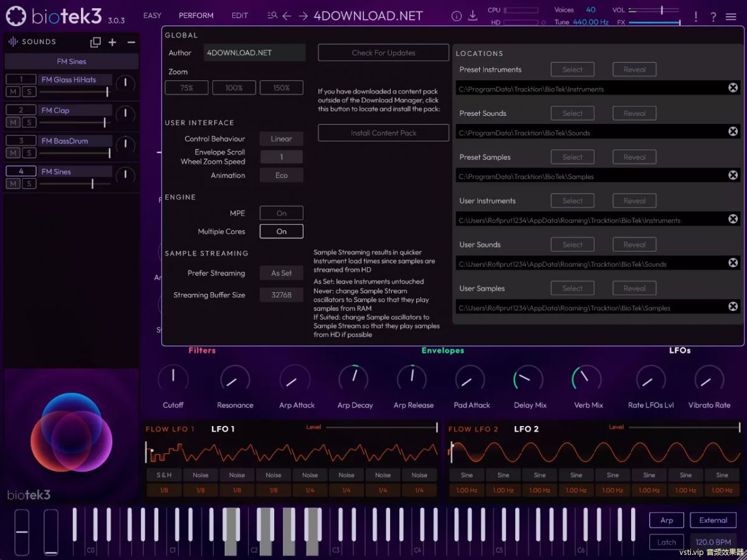The image size is (747, 560).
Task: Duplicate sound with copy icon
Action: click(x=95, y=42)
